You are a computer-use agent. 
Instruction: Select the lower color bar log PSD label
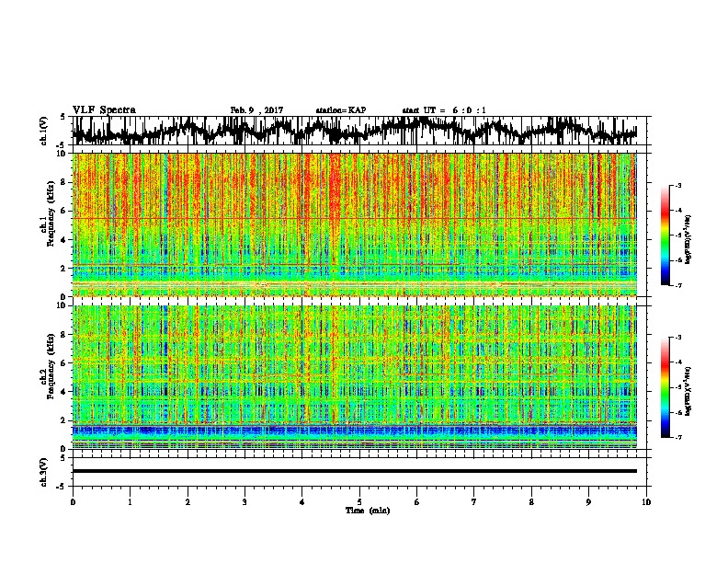pos(688,391)
